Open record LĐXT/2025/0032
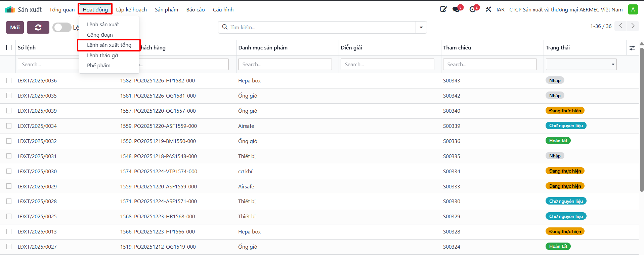 [x=37, y=141]
